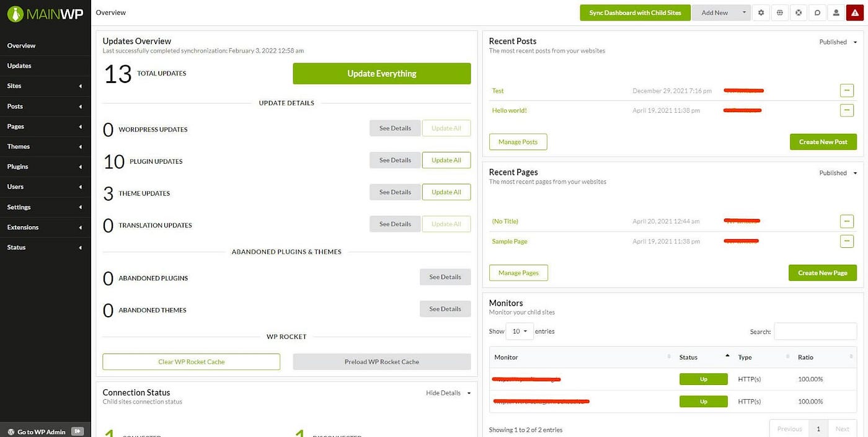See Details for plugin updates

click(395, 160)
